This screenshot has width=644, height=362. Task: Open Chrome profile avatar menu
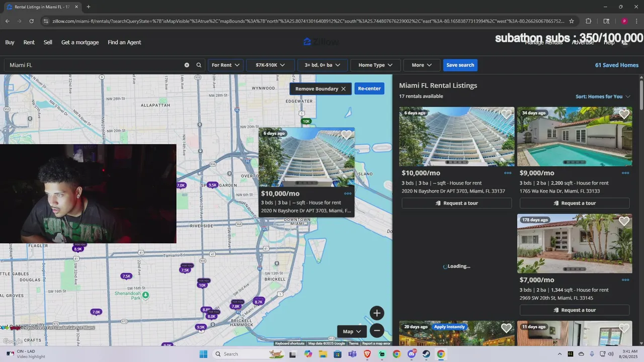point(624,21)
